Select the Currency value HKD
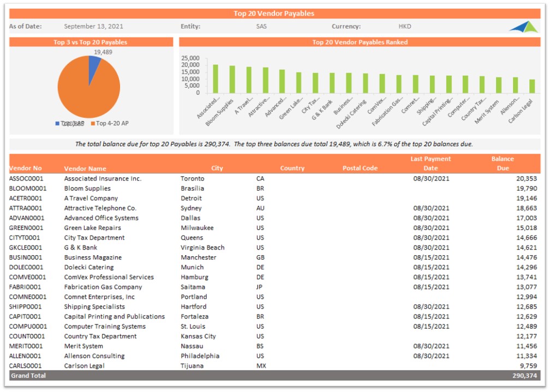 click(x=404, y=26)
